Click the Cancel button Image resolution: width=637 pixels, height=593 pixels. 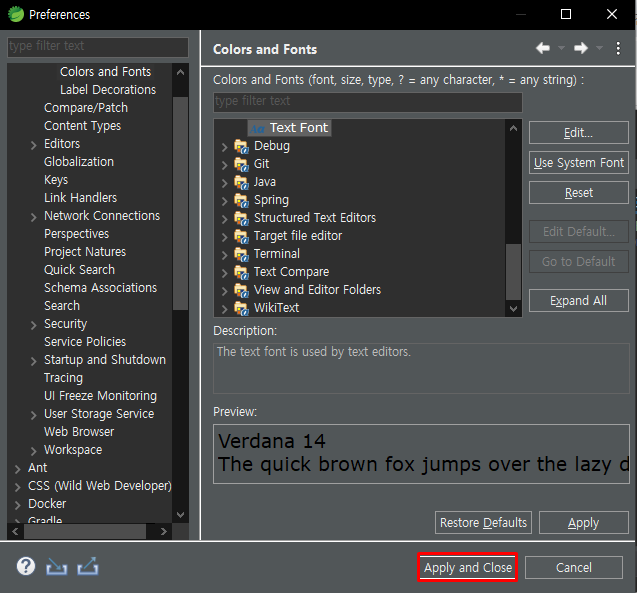point(574,567)
